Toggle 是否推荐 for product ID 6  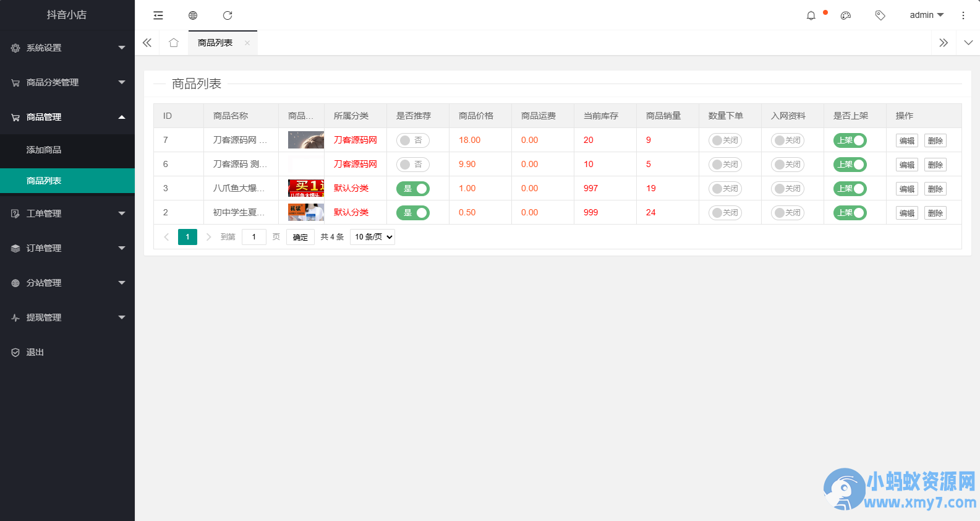point(413,165)
